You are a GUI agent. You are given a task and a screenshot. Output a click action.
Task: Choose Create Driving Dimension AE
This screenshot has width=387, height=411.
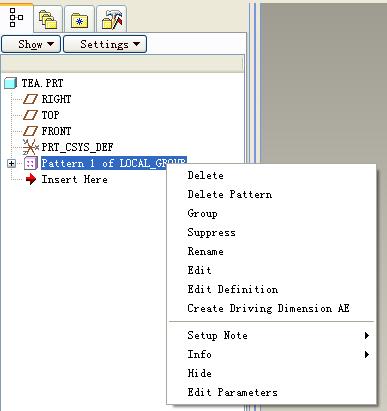click(268, 308)
